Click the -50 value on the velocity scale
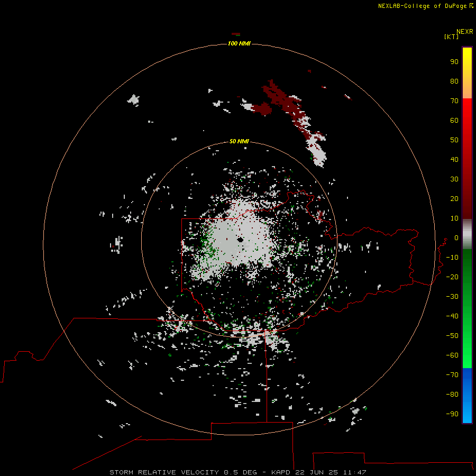 tap(452, 336)
